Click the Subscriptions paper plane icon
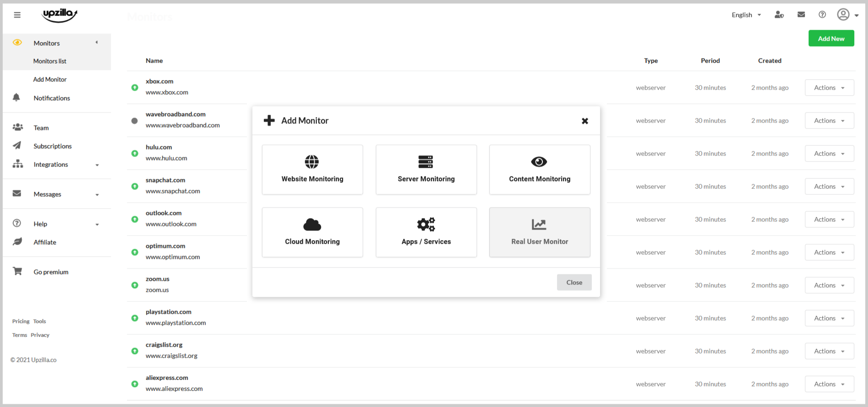This screenshot has height=407, width=868. click(17, 145)
